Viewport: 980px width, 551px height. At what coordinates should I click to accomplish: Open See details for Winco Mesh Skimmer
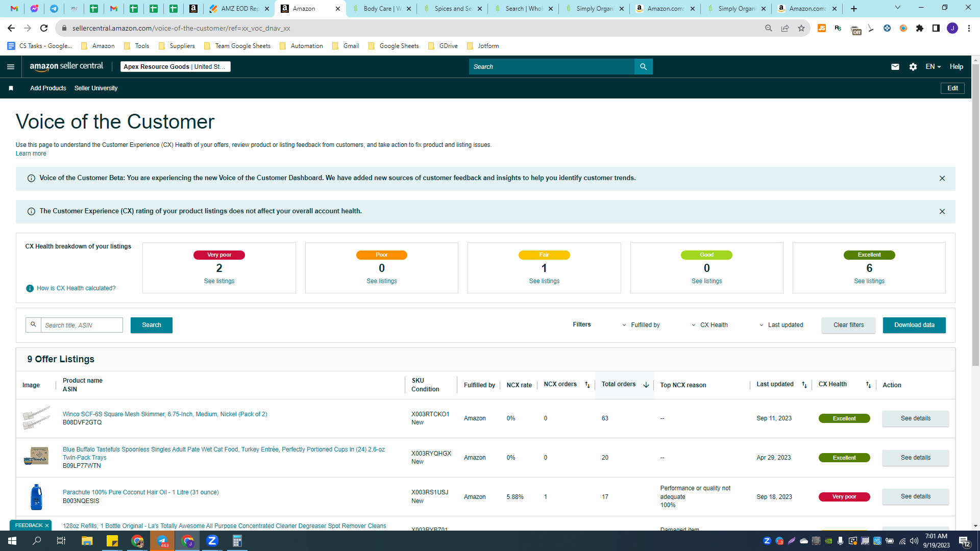tap(915, 418)
